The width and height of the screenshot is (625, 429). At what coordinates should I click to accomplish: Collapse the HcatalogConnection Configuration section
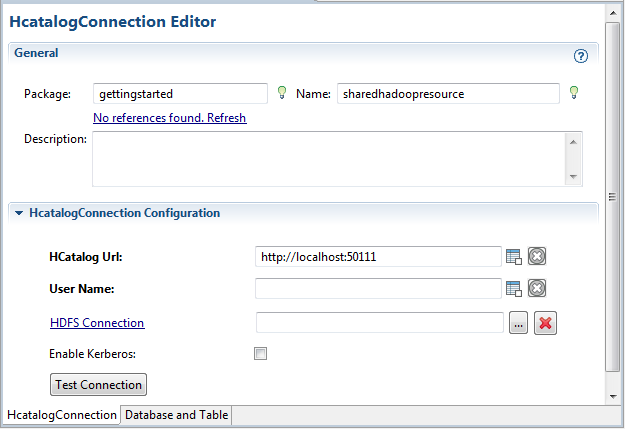click(x=19, y=213)
